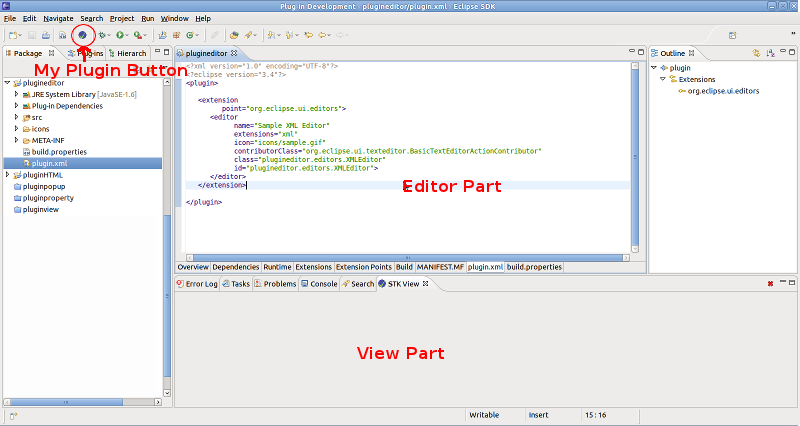The image size is (800, 426).
Task: Click the editor's vertical scrollbar
Action: tap(635, 157)
